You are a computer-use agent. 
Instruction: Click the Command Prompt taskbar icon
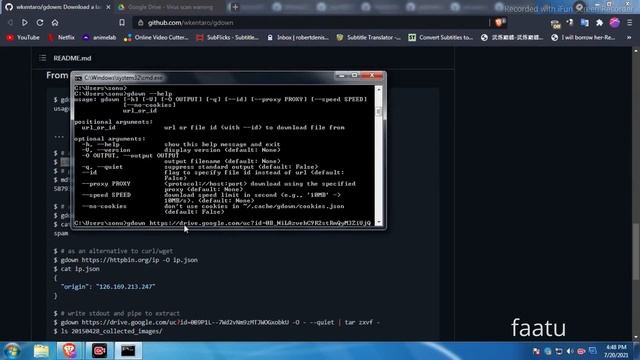[128, 351]
